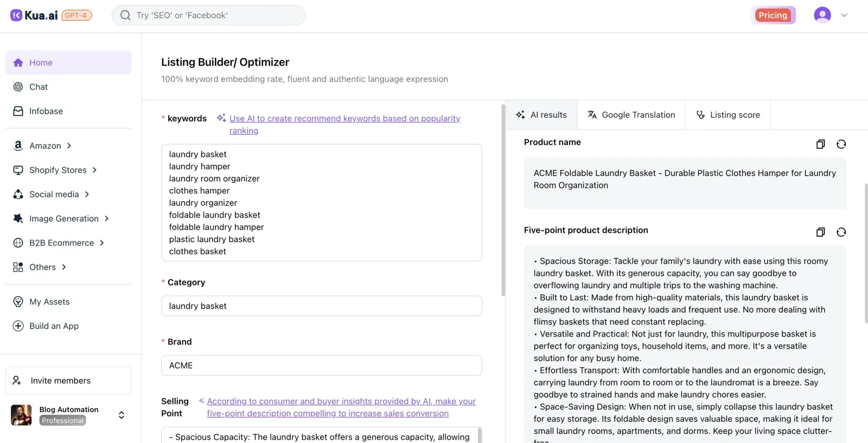This screenshot has width=868, height=443.
Task: Open Home in the sidebar
Action: coord(68,62)
